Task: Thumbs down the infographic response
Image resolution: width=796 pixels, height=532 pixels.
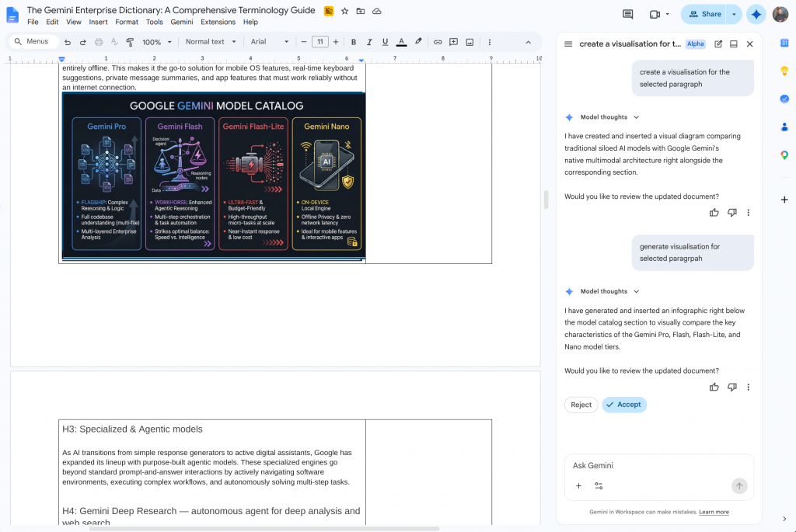Action: (x=732, y=387)
